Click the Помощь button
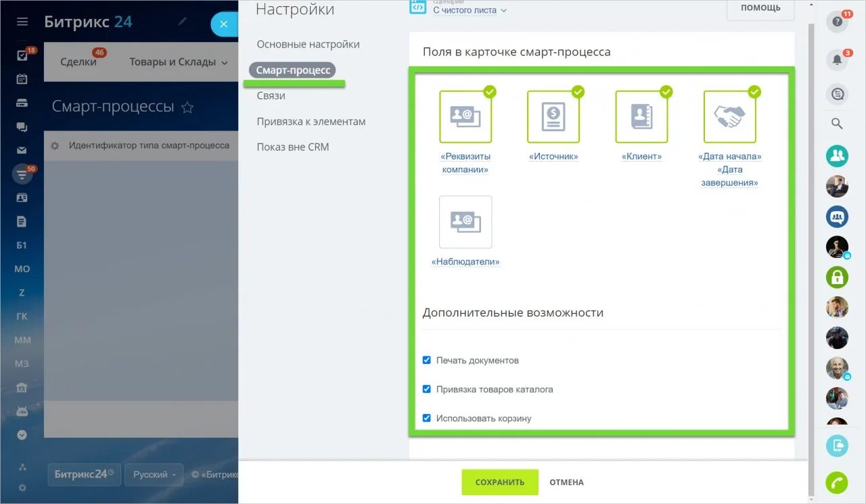866x504 pixels. pyautogui.click(x=760, y=8)
